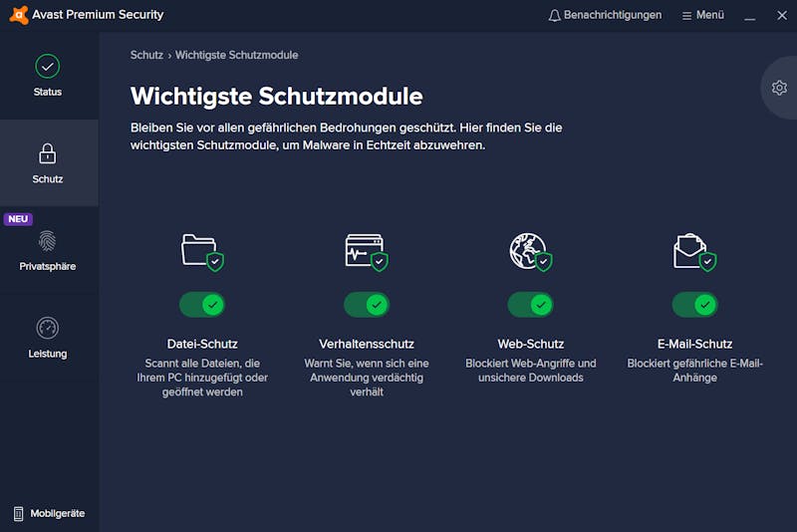Click the Web-Schutz title
Viewport: 797px width, 532px height.
tap(531, 344)
